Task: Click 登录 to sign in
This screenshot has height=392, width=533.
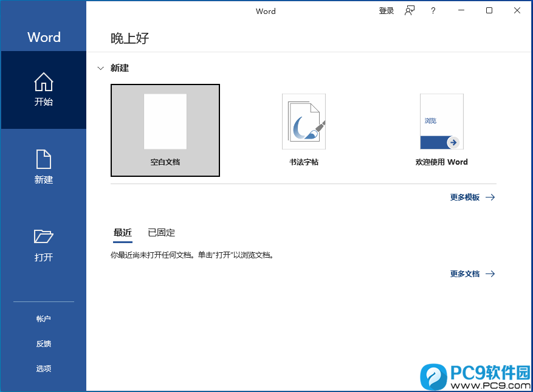Action: coord(386,11)
